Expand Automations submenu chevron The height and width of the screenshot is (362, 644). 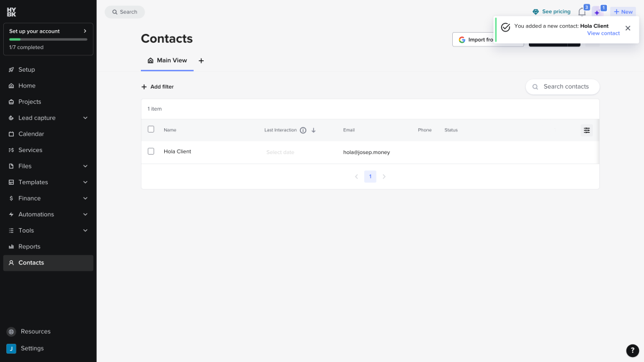pos(86,214)
